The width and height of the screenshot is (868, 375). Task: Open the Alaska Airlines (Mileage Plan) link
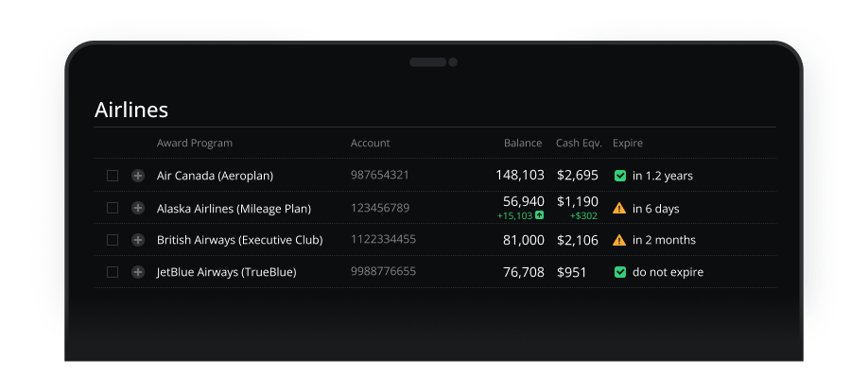[x=234, y=209]
